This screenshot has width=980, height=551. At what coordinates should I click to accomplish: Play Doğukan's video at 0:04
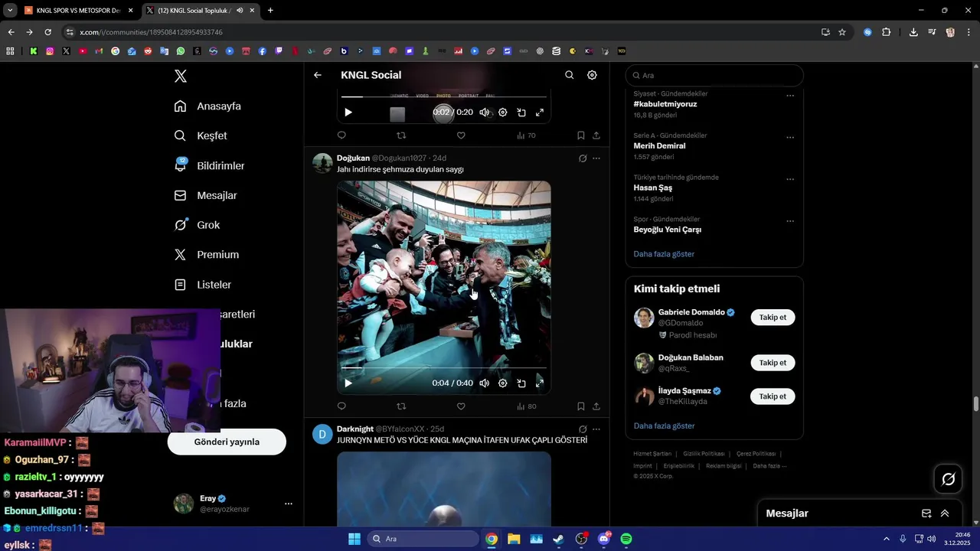coord(348,383)
